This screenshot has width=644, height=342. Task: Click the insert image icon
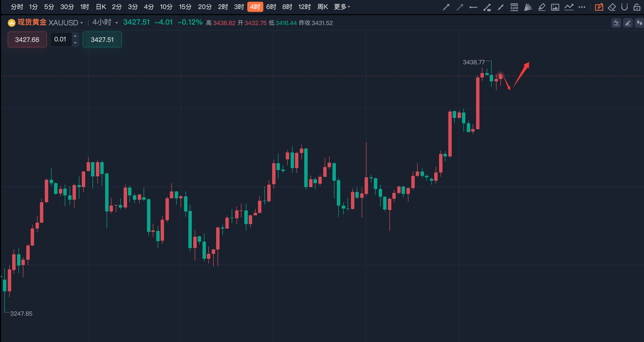555,7
